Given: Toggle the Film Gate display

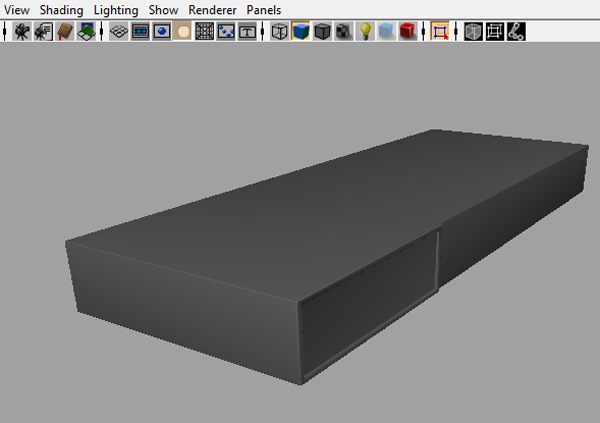Looking at the screenshot, I should pos(140,31).
